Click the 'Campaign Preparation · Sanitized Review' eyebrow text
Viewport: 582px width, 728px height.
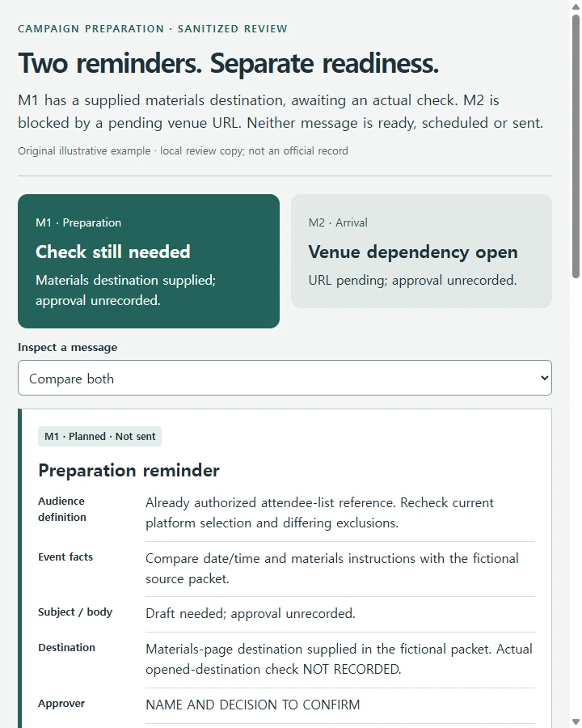tap(153, 29)
